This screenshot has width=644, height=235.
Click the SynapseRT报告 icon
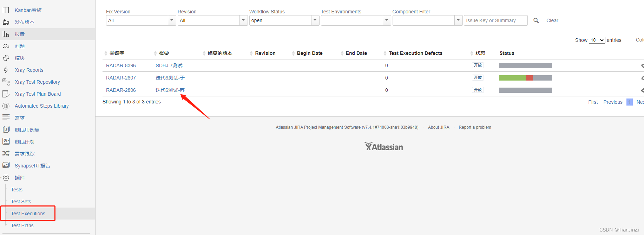(6, 165)
